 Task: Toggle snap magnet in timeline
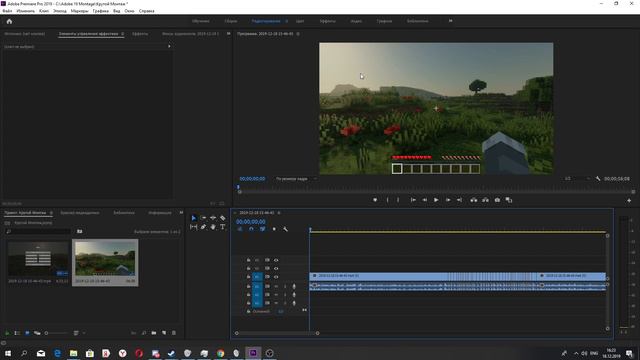point(251,229)
